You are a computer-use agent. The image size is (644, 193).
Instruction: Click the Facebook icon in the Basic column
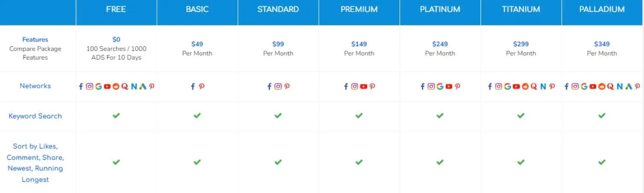click(x=193, y=86)
